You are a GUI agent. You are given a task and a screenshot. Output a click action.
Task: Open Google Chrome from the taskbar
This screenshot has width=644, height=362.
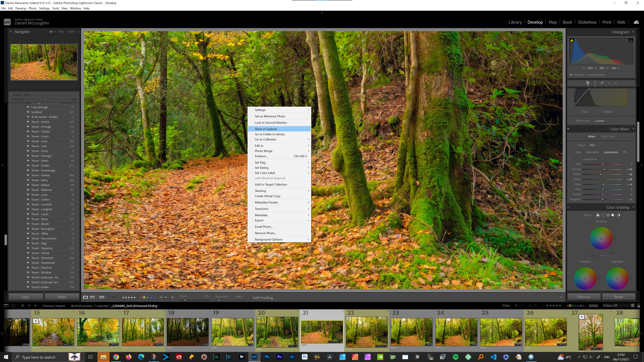tap(116, 357)
